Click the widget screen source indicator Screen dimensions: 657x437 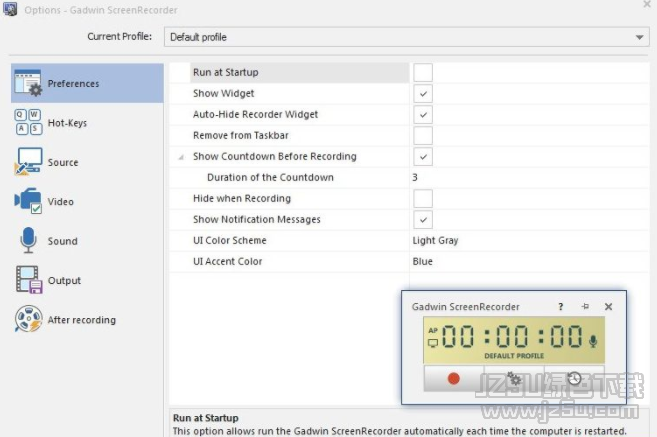click(x=433, y=343)
